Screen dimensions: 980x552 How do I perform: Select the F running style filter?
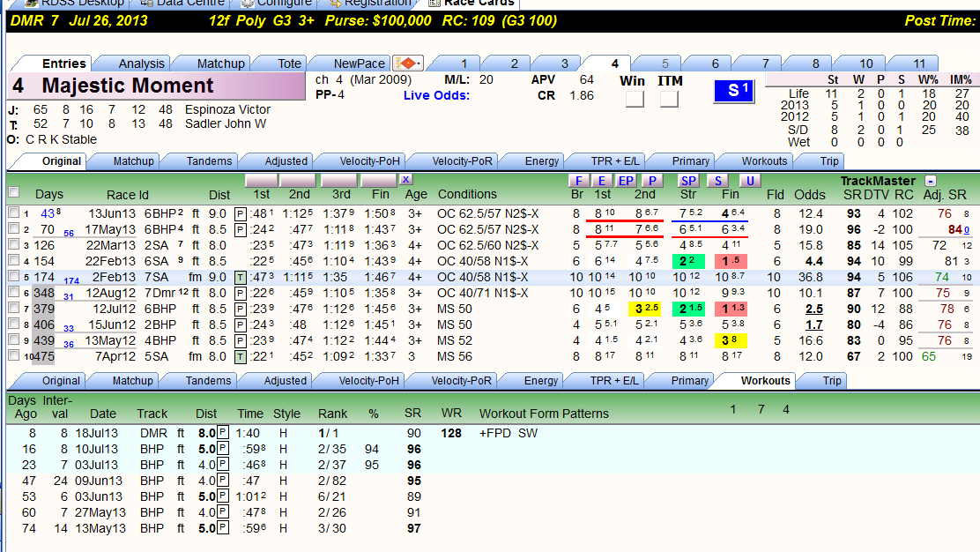click(x=579, y=181)
